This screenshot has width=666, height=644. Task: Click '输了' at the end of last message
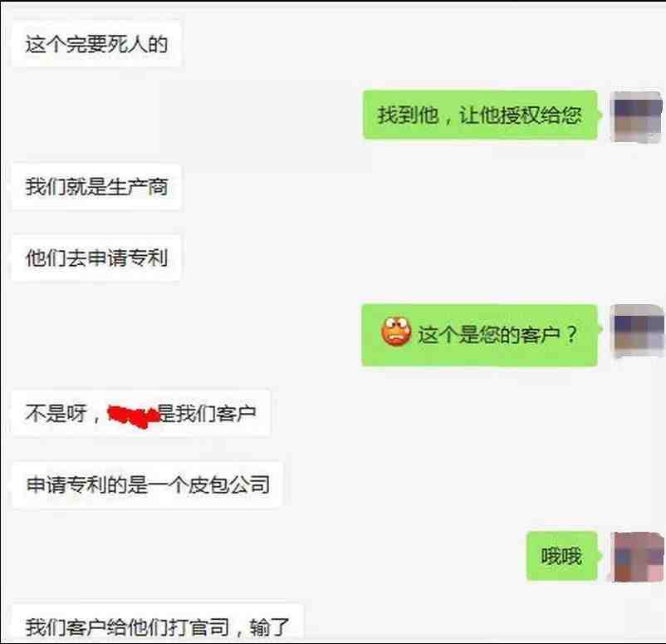[x=270, y=627]
